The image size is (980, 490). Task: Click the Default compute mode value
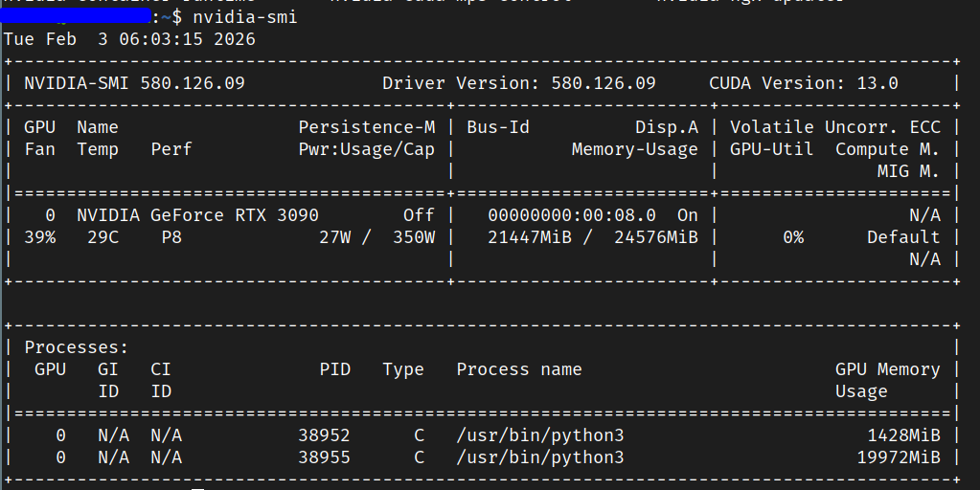903,237
